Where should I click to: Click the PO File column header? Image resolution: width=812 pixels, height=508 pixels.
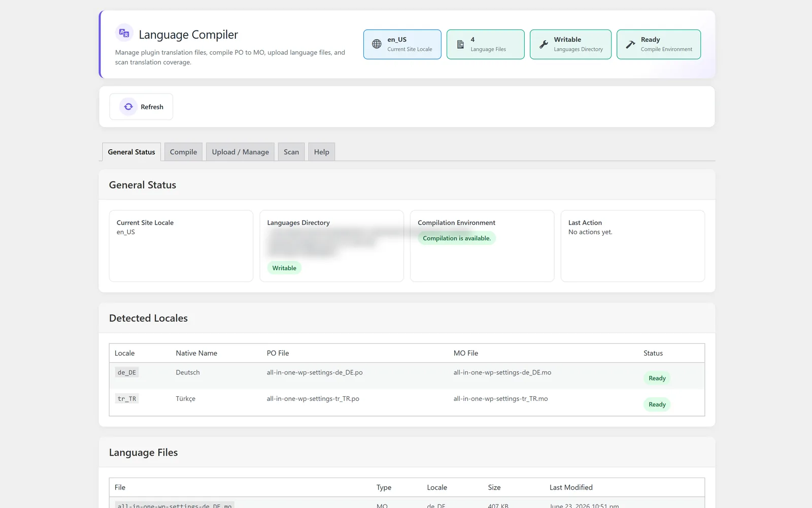click(x=278, y=353)
